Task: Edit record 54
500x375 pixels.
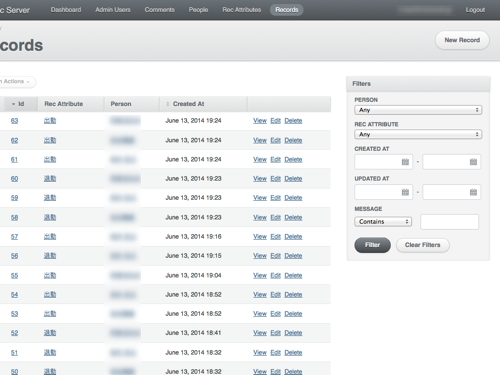Action: pos(275,295)
